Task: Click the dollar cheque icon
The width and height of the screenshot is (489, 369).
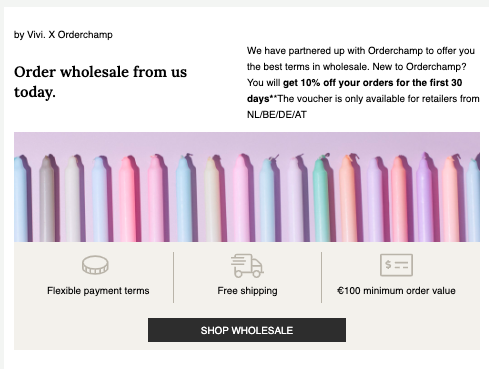Action: 396,265
